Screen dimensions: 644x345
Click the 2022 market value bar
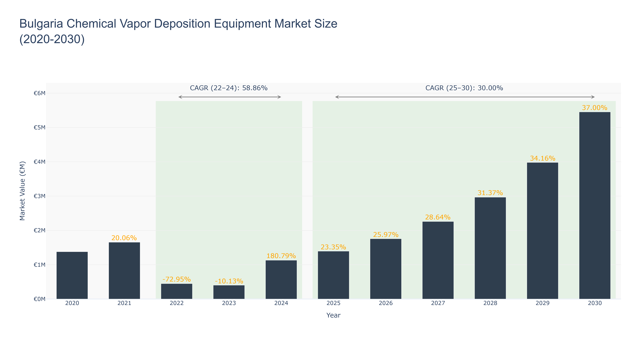click(x=177, y=291)
